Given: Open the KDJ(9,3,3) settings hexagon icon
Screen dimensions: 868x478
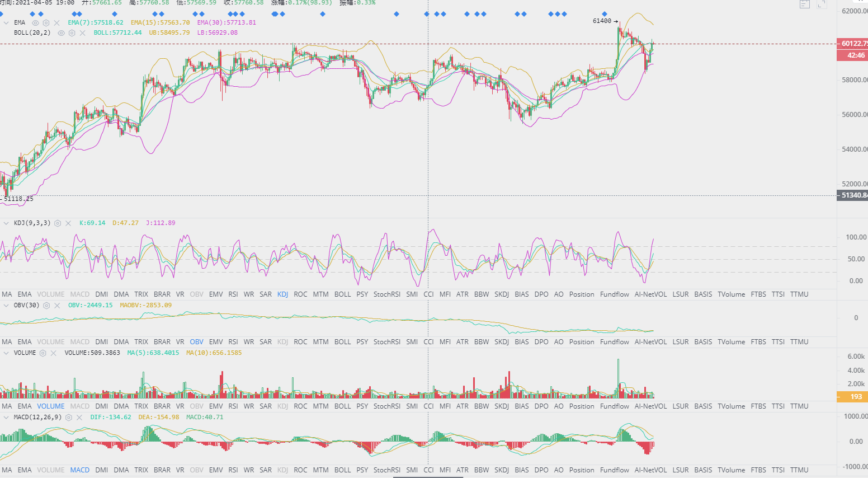Looking at the screenshot, I should pyautogui.click(x=58, y=223).
